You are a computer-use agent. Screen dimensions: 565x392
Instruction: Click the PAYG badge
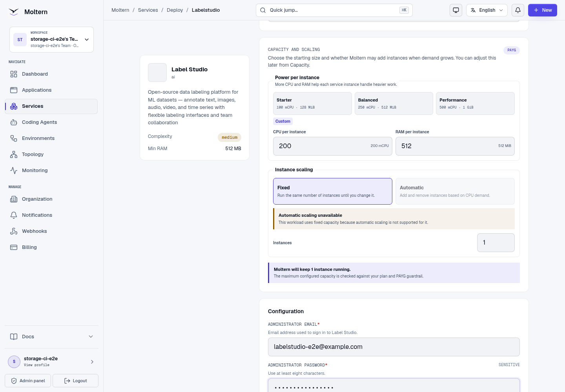[512, 50]
